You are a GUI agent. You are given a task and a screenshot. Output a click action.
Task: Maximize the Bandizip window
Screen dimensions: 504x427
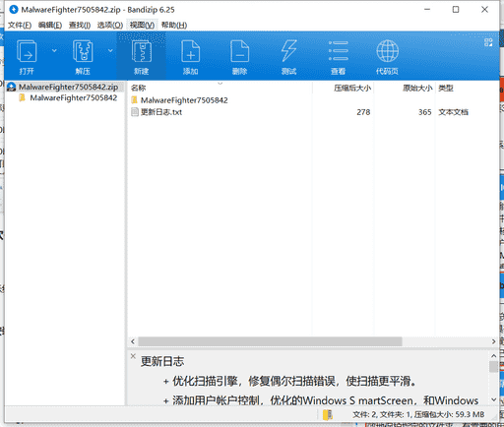(x=456, y=10)
